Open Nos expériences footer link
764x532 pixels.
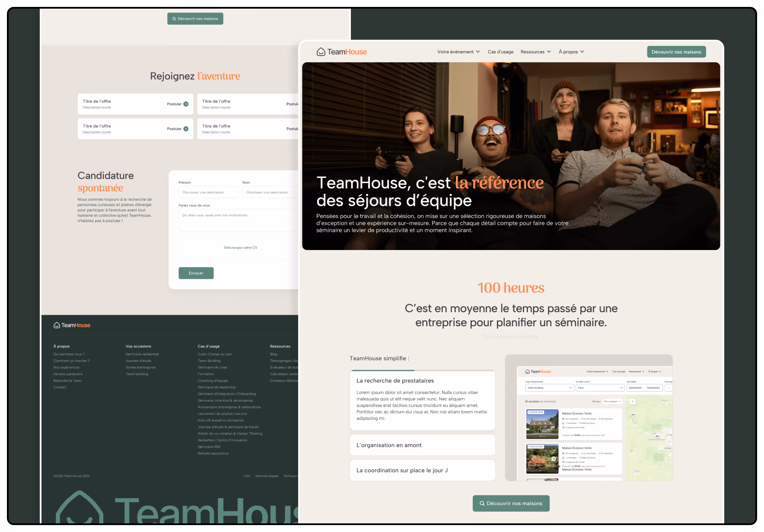click(67, 367)
